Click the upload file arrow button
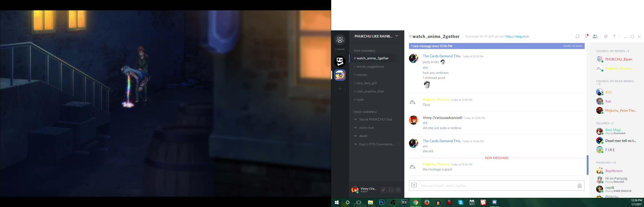Screen dimensions: 644x207 [414, 186]
